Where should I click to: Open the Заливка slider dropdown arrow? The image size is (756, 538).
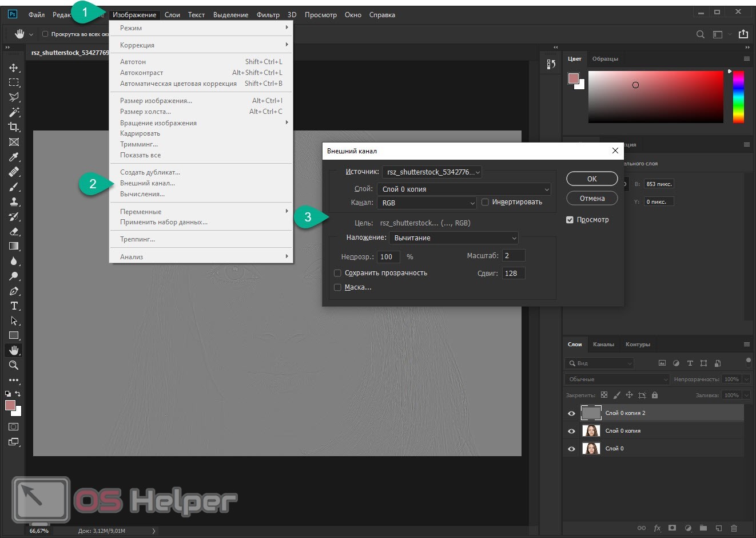[x=746, y=395]
